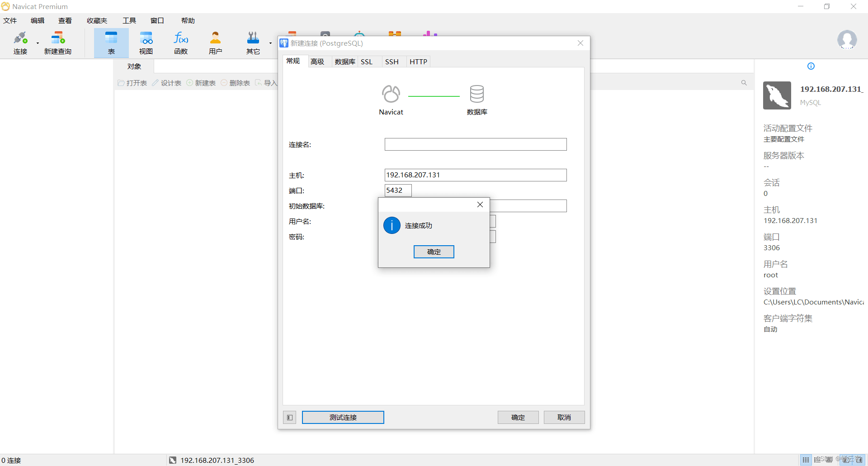Click the MySQL dolphin connection thumbnail
Image resolution: width=868 pixels, height=466 pixels.
[x=777, y=95]
